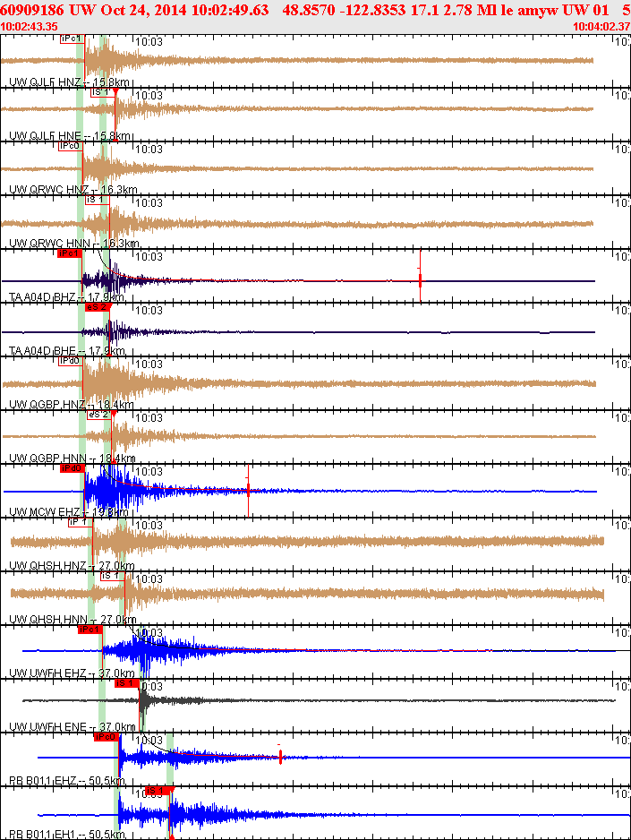Click the coda end marker on A04D BHZ

(420, 279)
